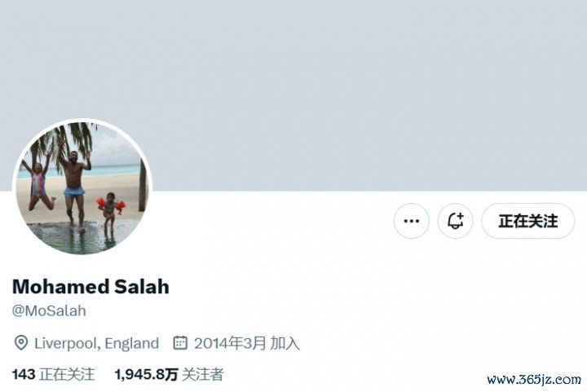Open Mohamed Salah's circular profile picture
This screenshot has width=587, height=392.
(82, 187)
